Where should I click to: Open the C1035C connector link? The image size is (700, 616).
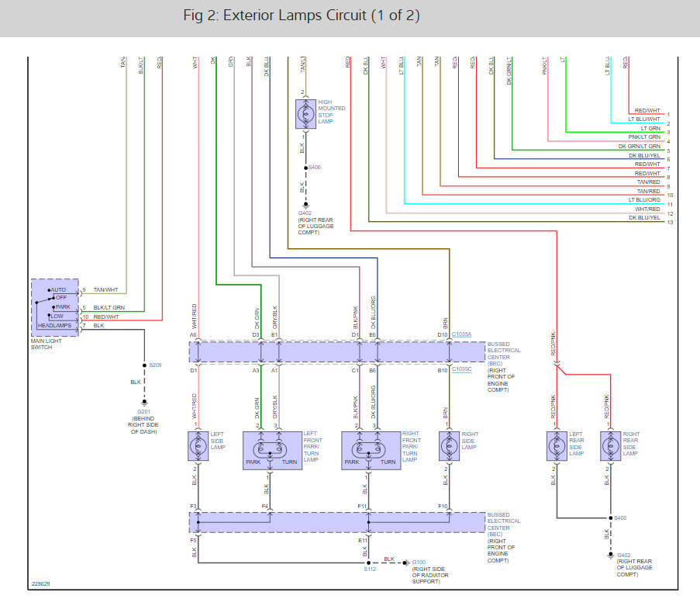point(461,369)
